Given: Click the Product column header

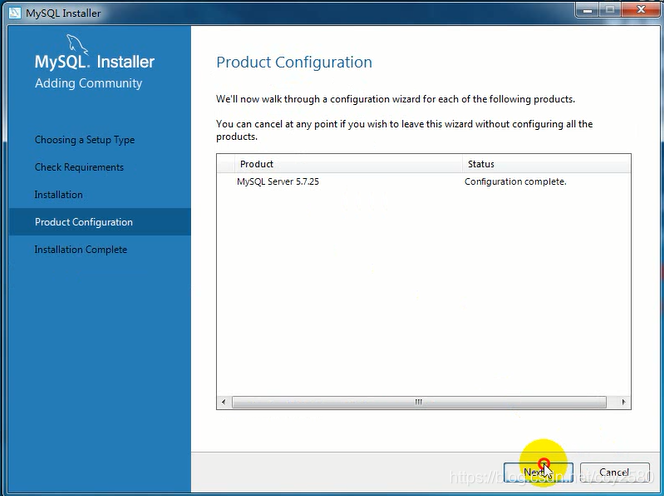Looking at the screenshot, I should coord(348,164).
